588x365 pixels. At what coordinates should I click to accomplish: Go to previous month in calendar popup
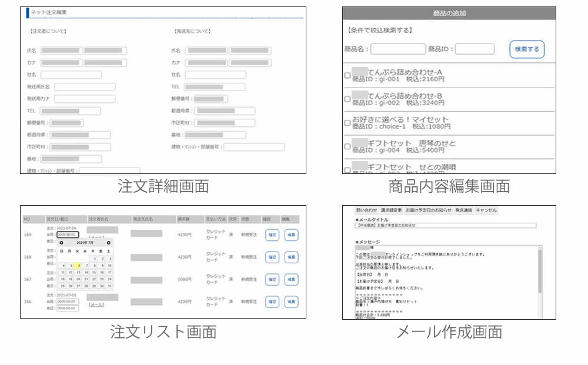coord(62,243)
